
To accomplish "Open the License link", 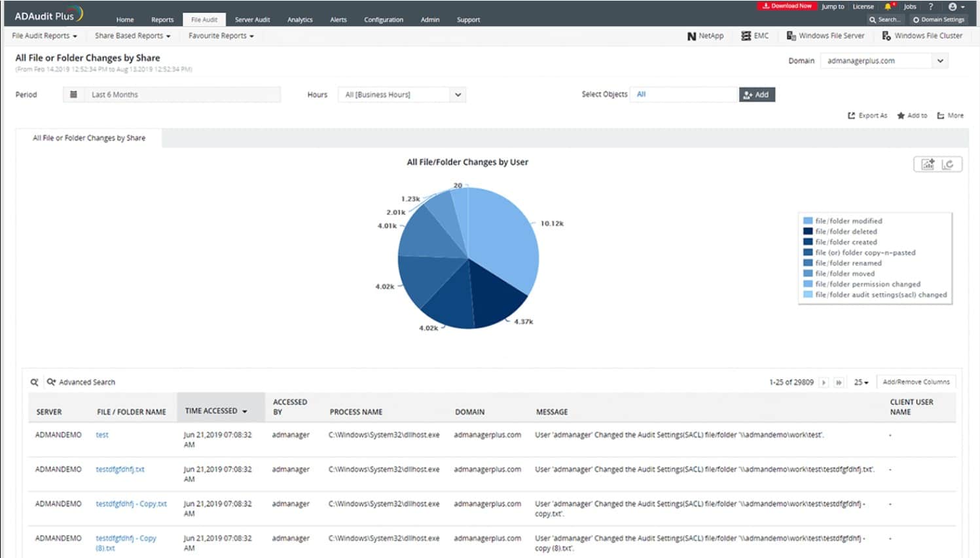I will (863, 7).
